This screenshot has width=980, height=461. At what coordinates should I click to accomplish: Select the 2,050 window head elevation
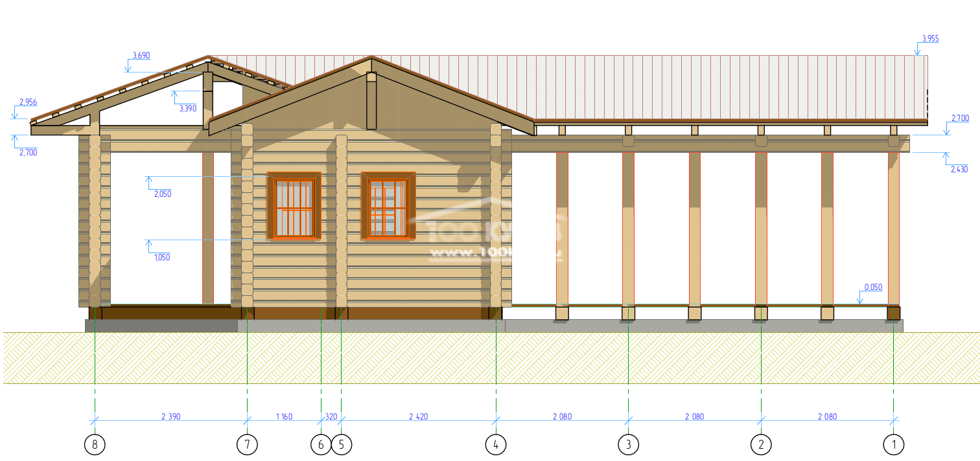[x=162, y=194]
